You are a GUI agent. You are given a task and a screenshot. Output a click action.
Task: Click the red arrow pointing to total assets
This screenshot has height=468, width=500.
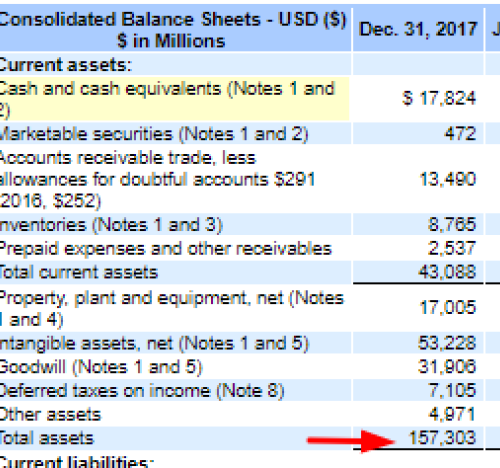[x=351, y=441]
